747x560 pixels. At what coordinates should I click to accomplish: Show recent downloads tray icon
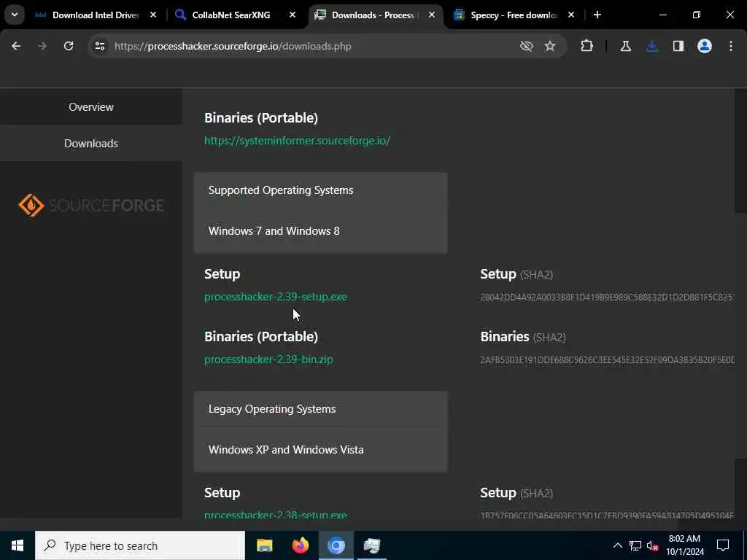pyautogui.click(x=652, y=46)
